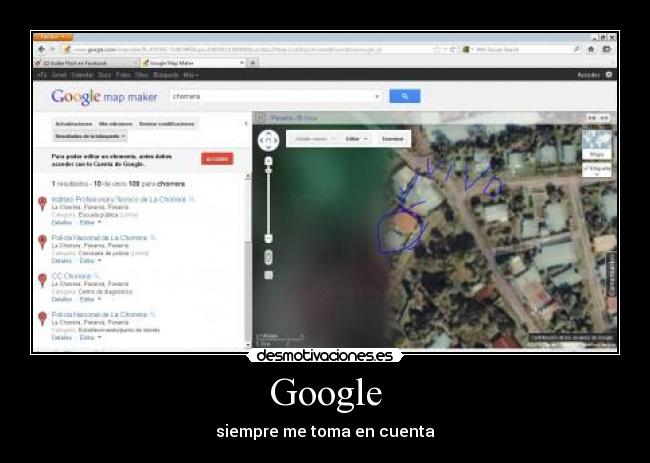Image resolution: width=650 pixels, height=463 pixels.
Task: Open Instituto Profesional y Técnico de La Chorrera
Action: [x=119, y=199]
